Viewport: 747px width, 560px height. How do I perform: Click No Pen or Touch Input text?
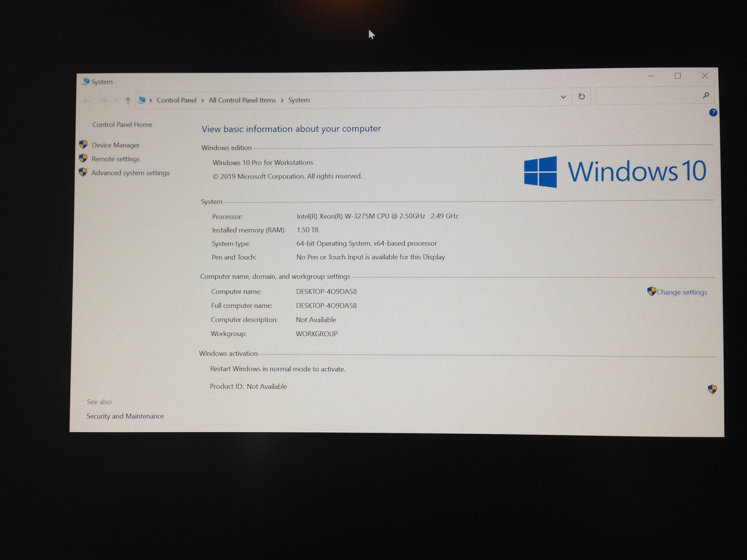[371, 257]
